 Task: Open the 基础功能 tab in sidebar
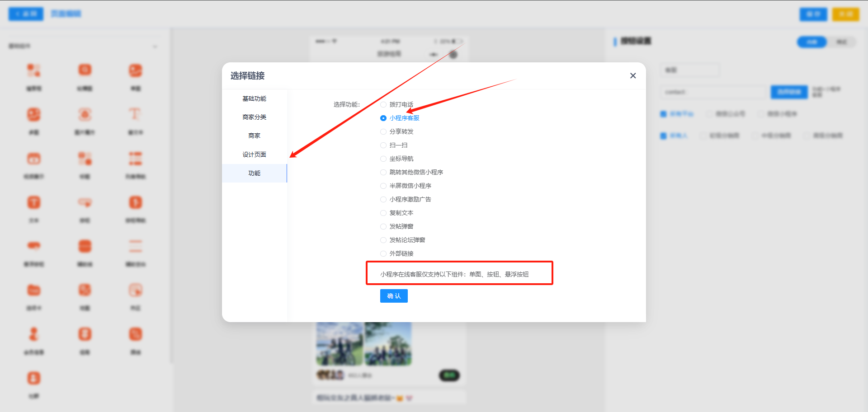pos(254,98)
